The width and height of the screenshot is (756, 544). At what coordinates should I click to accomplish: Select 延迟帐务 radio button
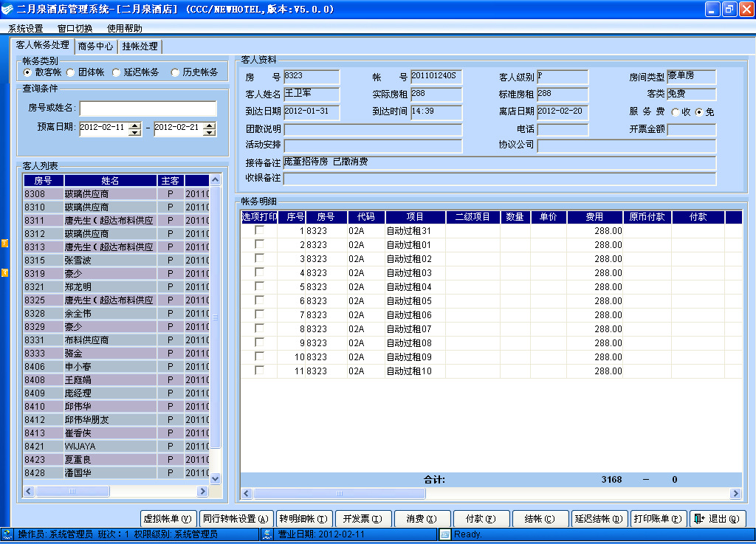coord(116,72)
